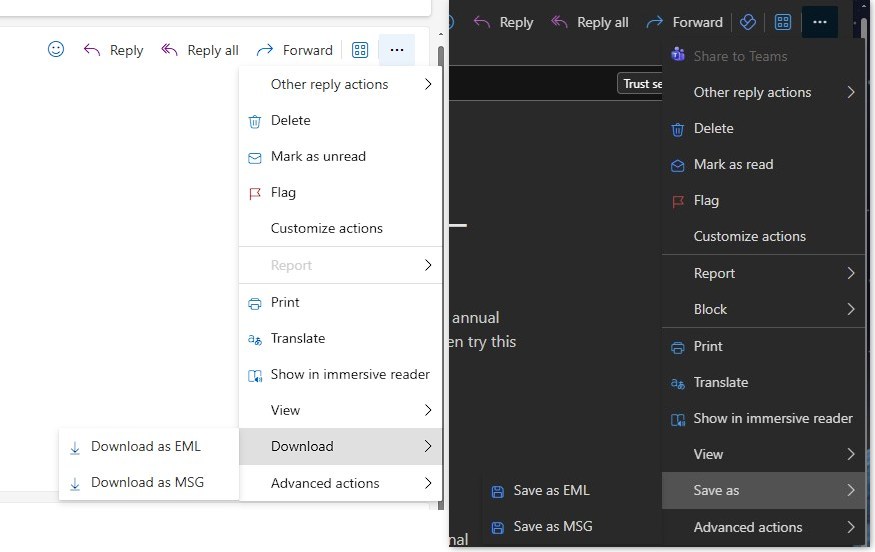Click the immersive reader icon in dark menu
The height and width of the screenshot is (552, 875).
[x=677, y=420]
